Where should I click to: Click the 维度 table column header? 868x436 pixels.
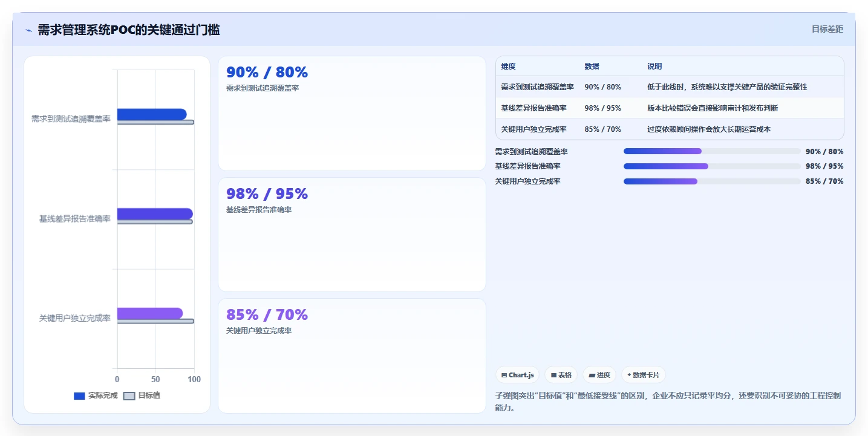pyautogui.click(x=508, y=67)
